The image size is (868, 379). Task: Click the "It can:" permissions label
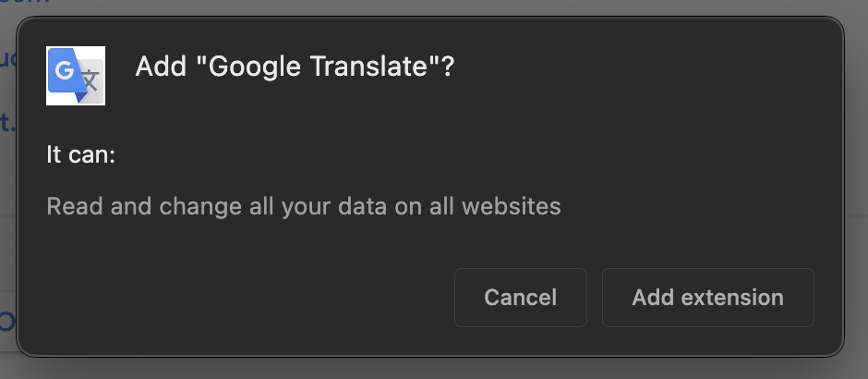tap(81, 155)
